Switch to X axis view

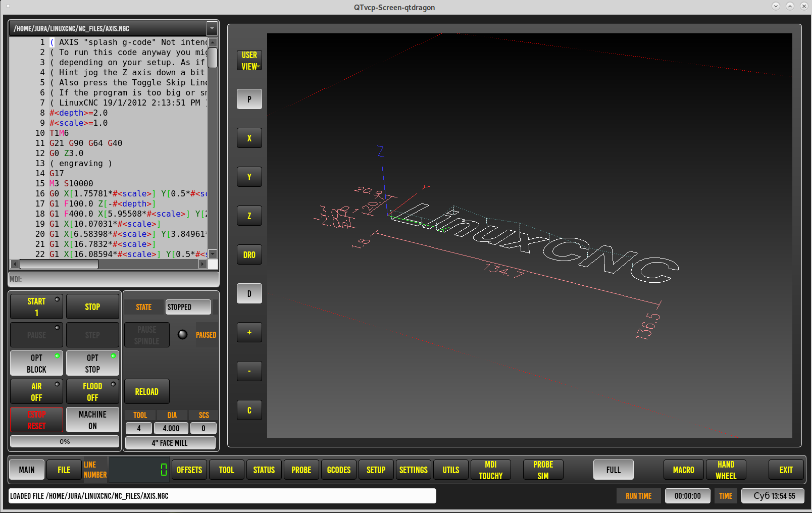point(249,138)
